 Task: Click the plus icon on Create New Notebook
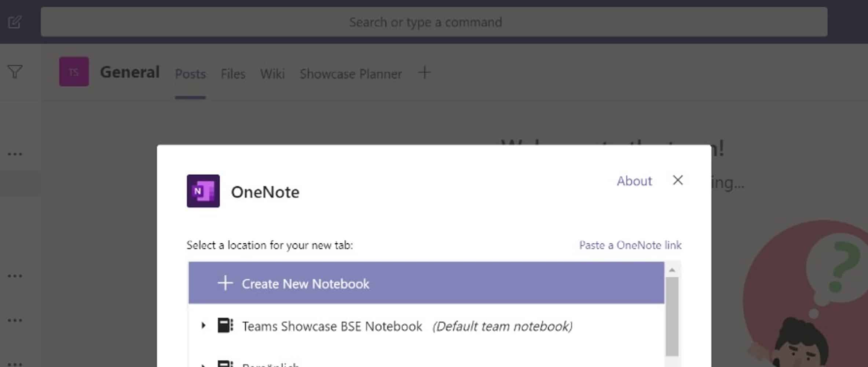point(225,283)
